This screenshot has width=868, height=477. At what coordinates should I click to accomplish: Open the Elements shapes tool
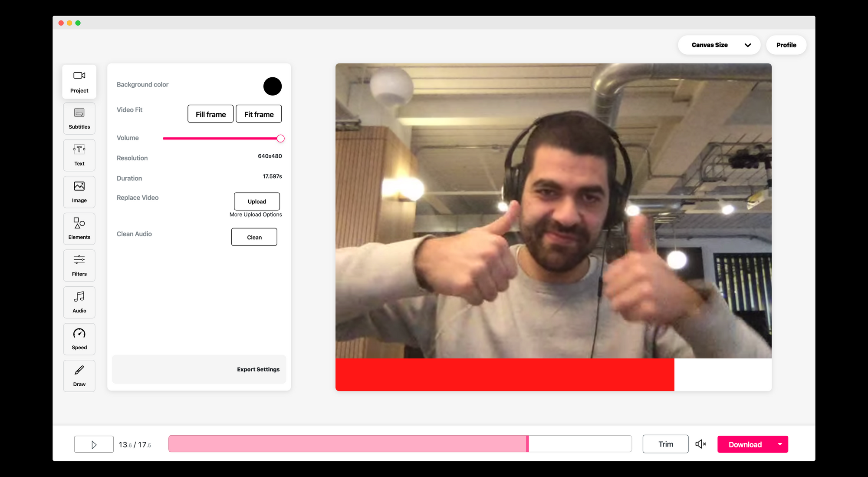pyautogui.click(x=79, y=229)
